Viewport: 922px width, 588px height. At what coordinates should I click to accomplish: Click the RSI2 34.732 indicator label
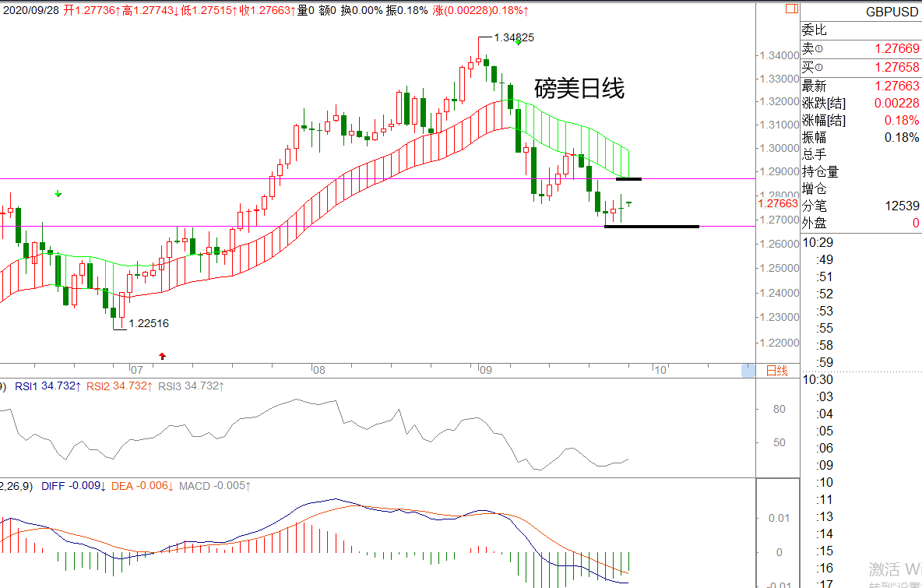(119, 386)
